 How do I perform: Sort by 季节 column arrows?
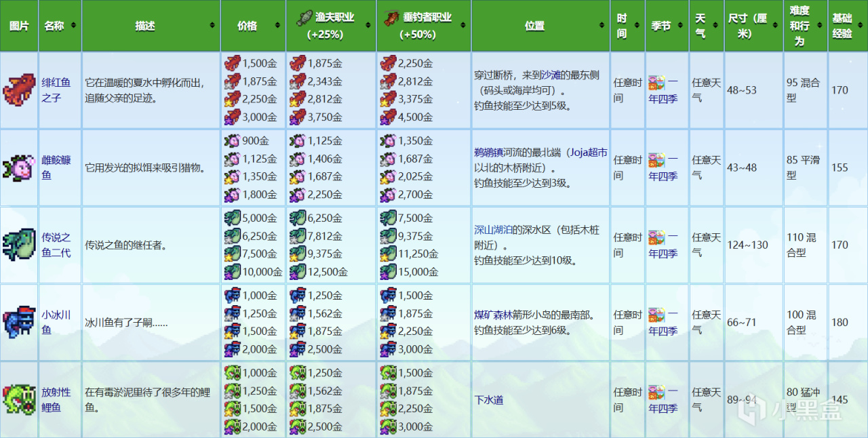pos(680,26)
